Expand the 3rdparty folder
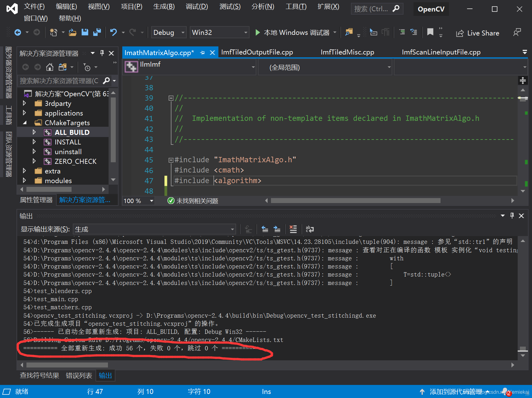 (x=25, y=103)
